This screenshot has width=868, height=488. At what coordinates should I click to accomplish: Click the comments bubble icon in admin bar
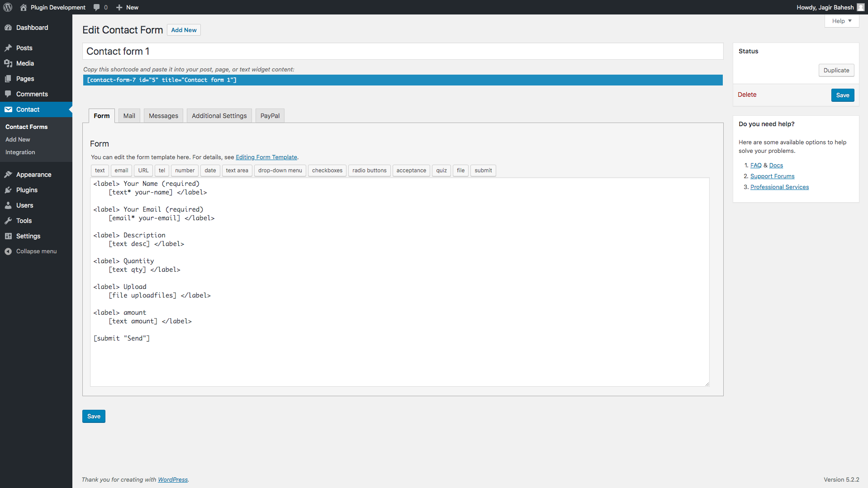96,7
